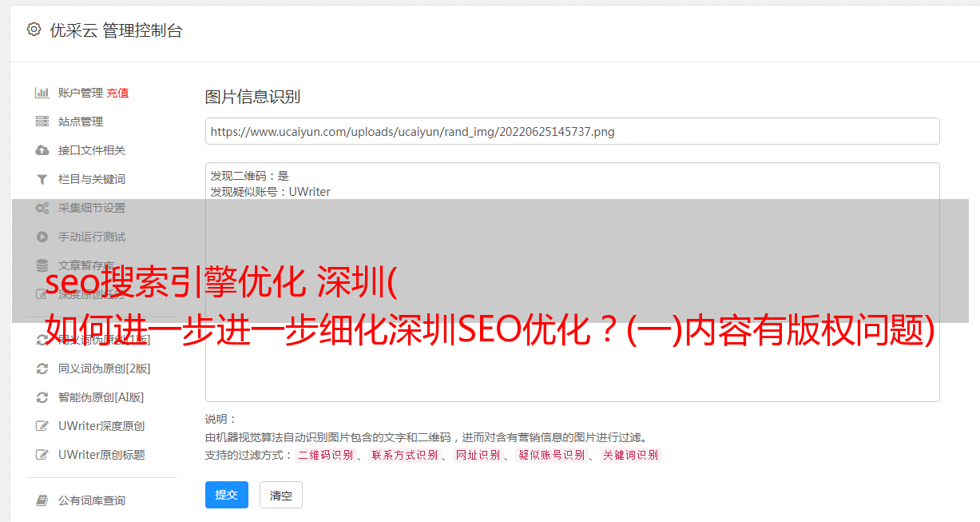
Task: Click the 关键词识别 filter tag
Action: 630,455
